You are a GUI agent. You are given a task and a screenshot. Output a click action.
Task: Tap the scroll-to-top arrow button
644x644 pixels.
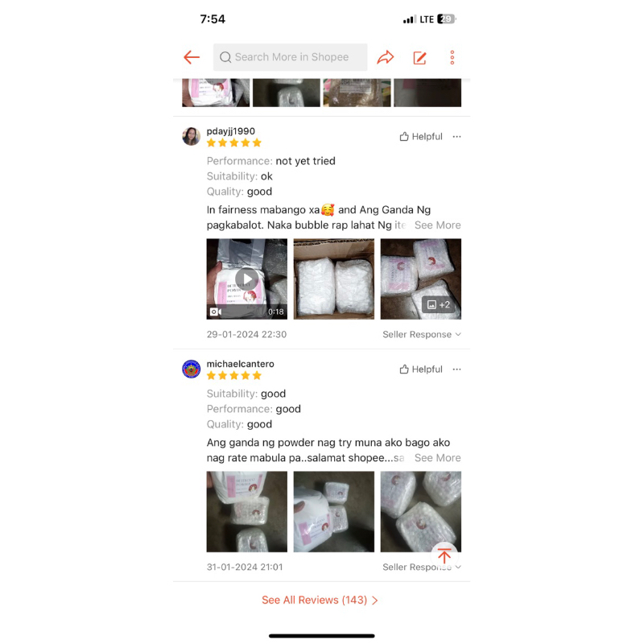click(x=444, y=556)
